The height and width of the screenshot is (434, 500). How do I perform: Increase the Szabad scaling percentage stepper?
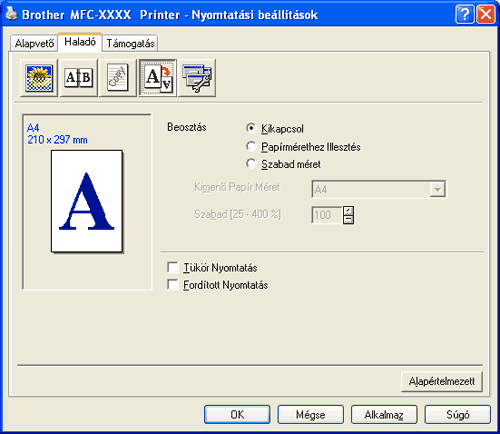coord(348,211)
